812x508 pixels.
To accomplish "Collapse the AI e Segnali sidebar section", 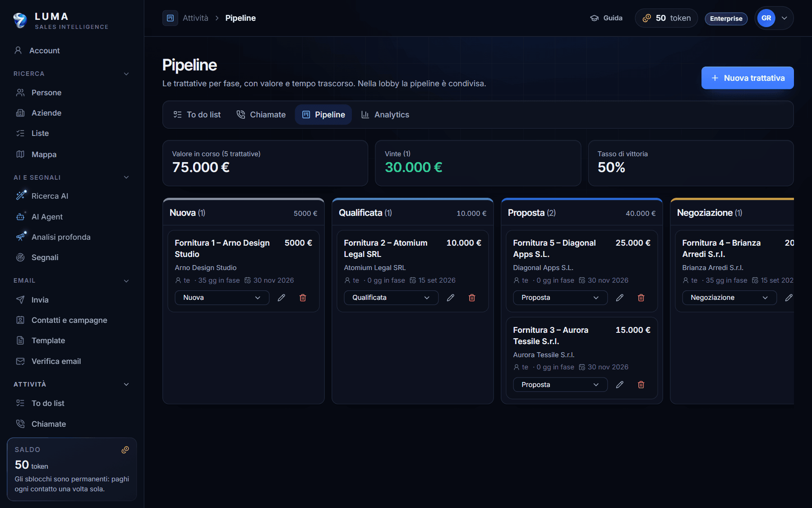I will coord(126,177).
